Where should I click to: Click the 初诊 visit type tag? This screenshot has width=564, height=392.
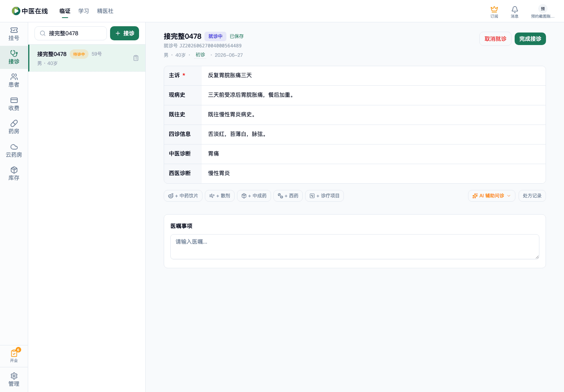[200, 55]
